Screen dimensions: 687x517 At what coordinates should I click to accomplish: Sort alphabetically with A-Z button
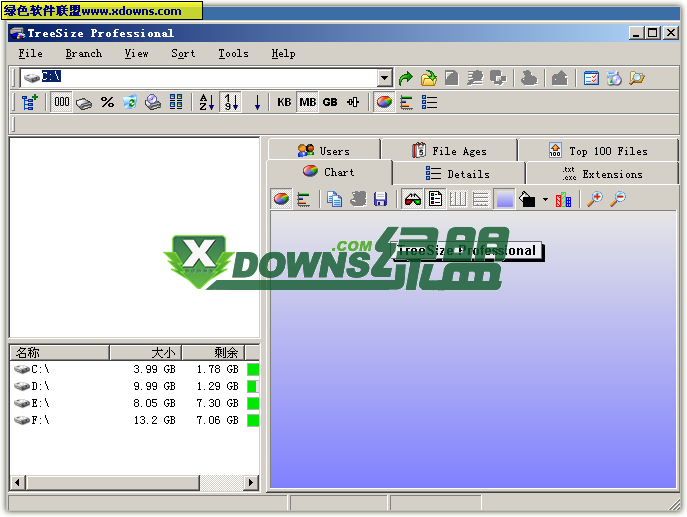coord(207,103)
